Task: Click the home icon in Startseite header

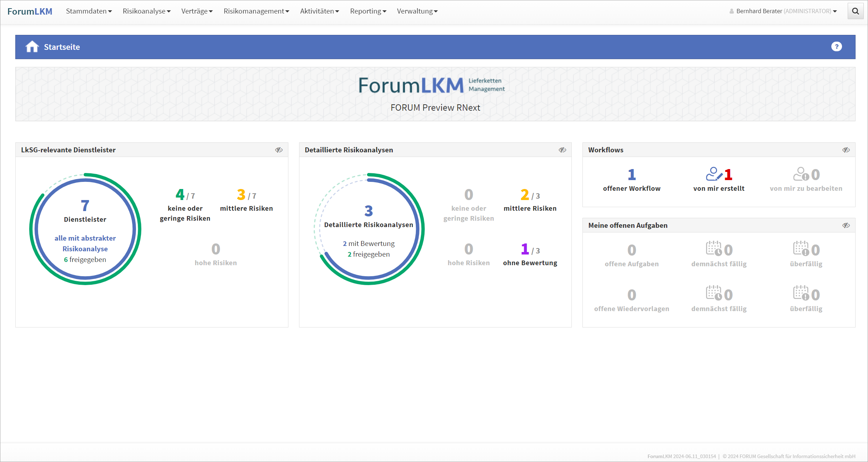Action: pos(32,47)
